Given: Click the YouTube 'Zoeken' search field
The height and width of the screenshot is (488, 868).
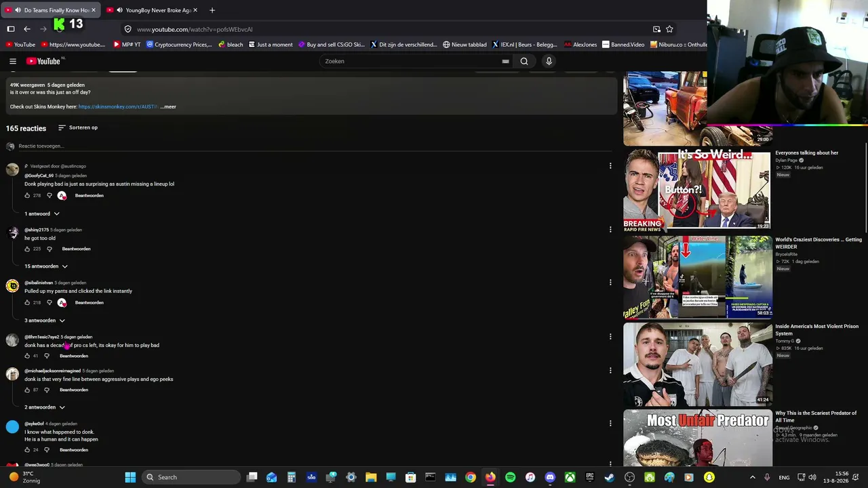Looking at the screenshot, I should (x=410, y=61).
